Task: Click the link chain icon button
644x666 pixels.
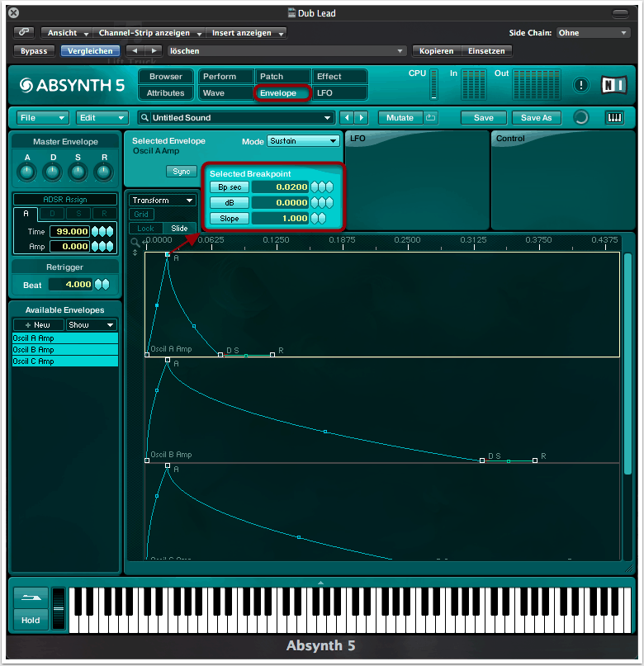Action: coord(24,33)
